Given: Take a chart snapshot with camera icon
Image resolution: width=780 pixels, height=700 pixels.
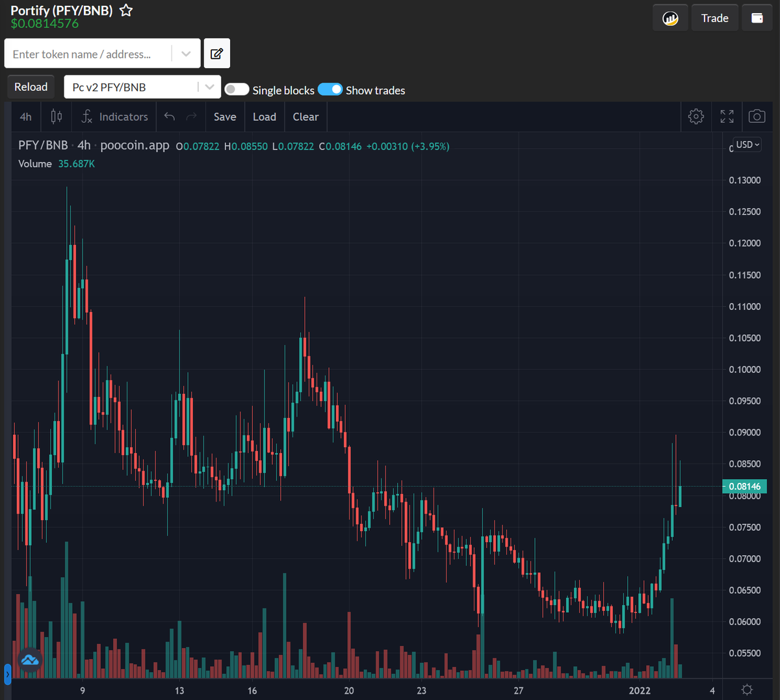Looking at the screenshot, I should [x=757, y=117].
